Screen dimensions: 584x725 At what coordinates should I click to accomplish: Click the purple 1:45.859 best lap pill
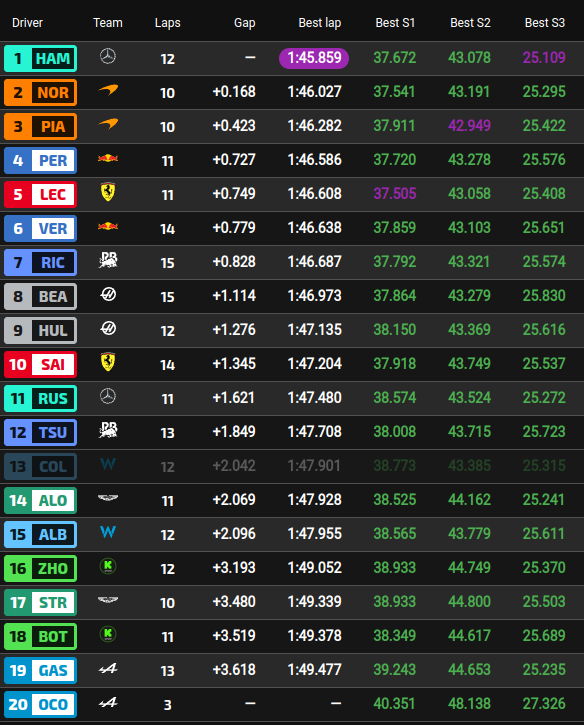[x=314, y=58]
